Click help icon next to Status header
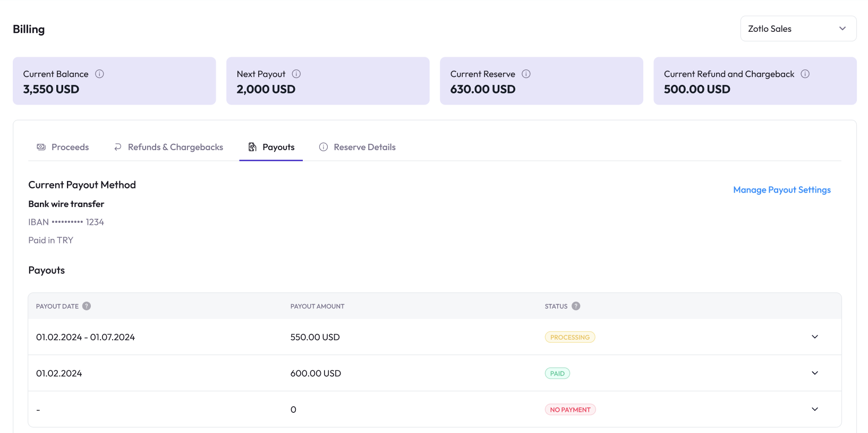The height and width of the screenshot is (433, 868). click(576, 306)
